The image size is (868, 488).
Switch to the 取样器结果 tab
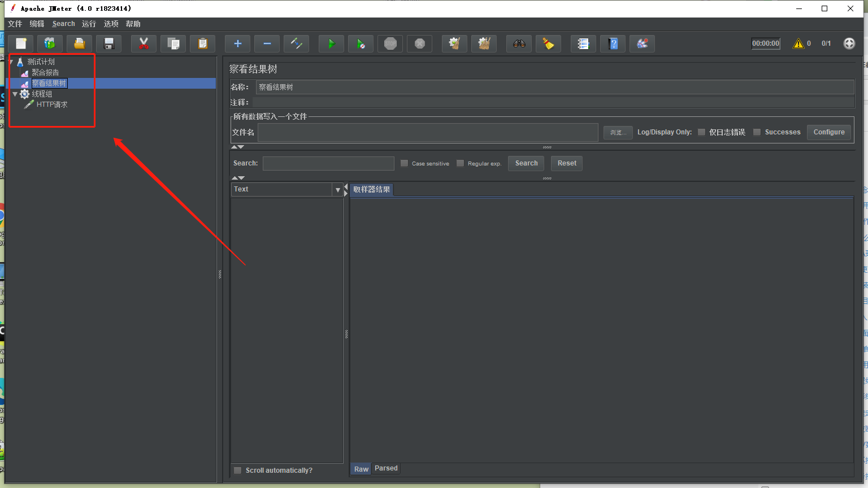coord(371,190)
